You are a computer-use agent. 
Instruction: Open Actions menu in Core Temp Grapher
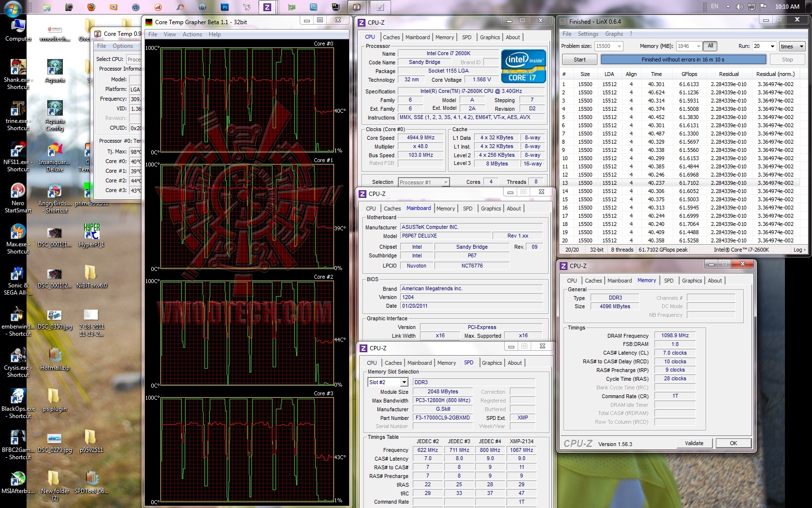pyautogui.click(x=192, y=34)
